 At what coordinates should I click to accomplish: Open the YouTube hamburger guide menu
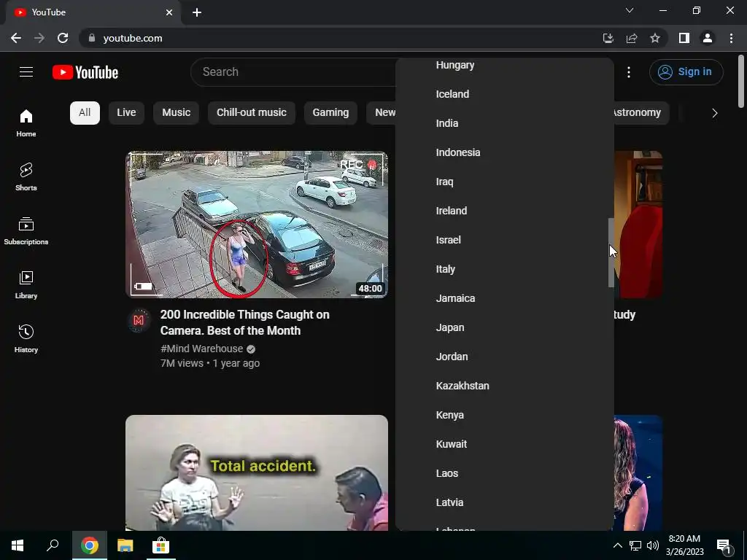[x=26, y=72]
